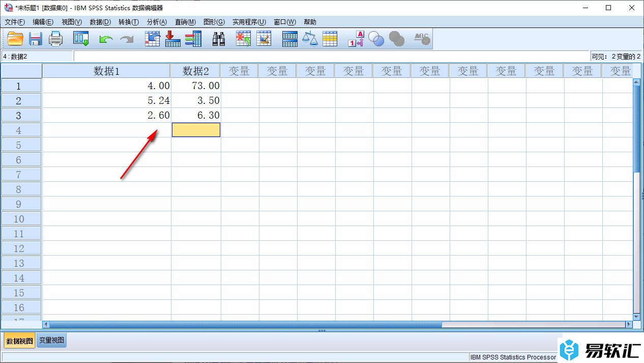Open the Go to case icon
This screenshot has width=644, height=363.
tap(153, 39)
